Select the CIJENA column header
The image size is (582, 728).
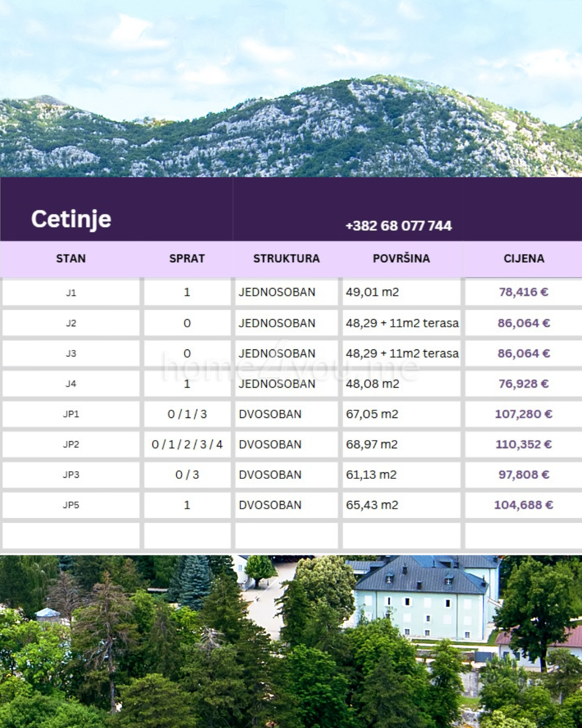[523, 258]
